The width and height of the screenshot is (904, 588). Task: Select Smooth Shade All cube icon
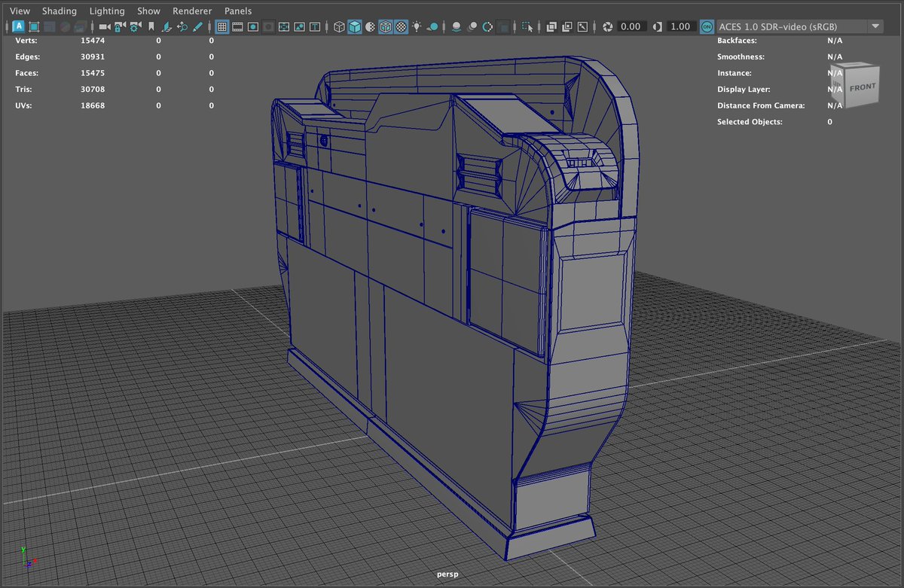tap(355, 26)
